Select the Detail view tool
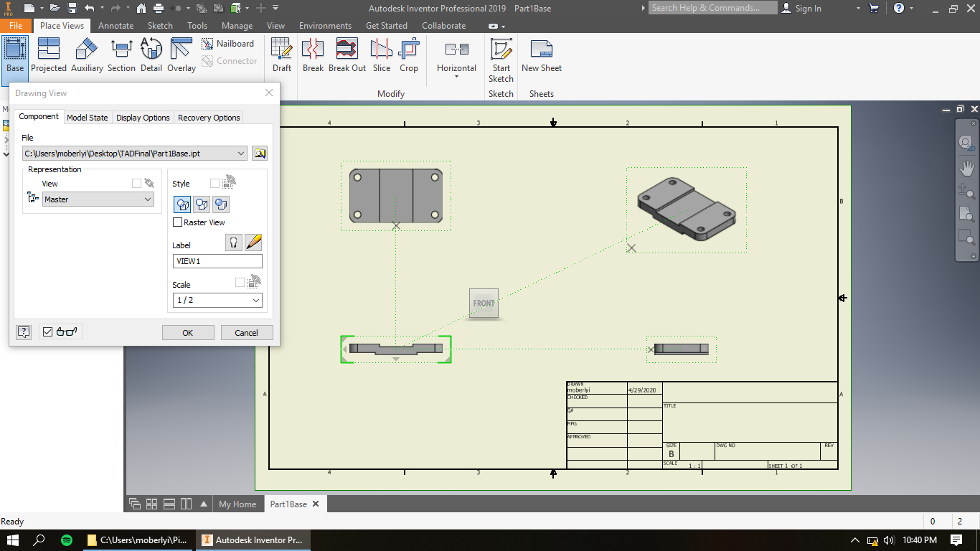The width and height of the screenshot is (980, 551). point(151,55)
